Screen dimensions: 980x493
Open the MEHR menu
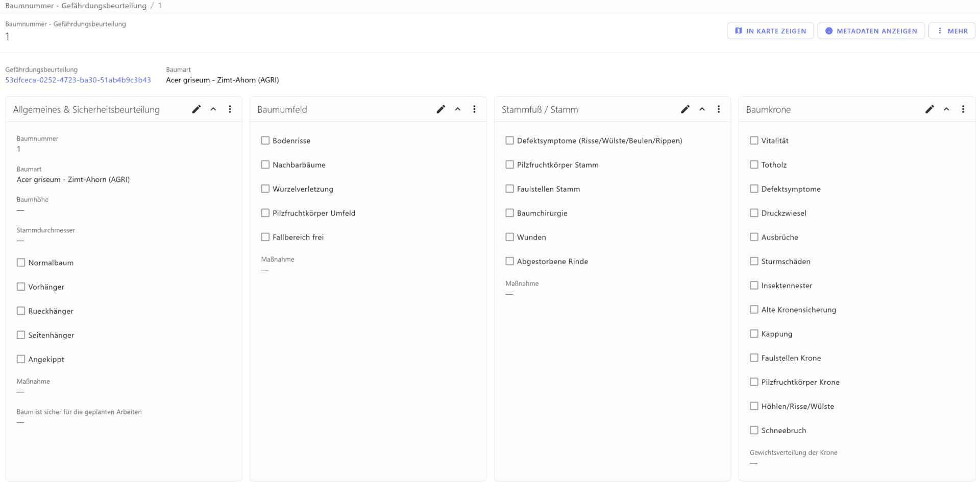pos(952,31)
